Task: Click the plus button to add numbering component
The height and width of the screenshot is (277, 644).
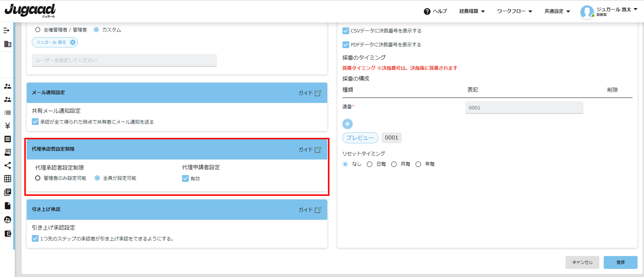Action: click(x=347, y=124)
